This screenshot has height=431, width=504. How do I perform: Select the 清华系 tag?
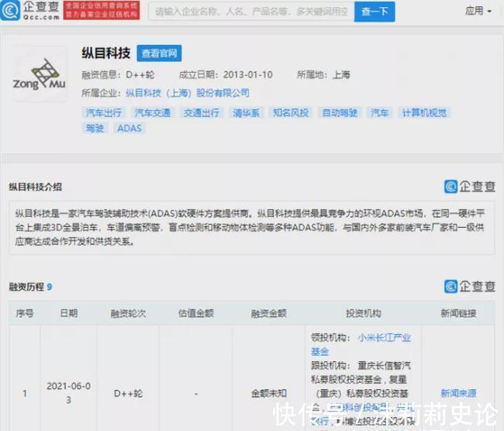246,112
